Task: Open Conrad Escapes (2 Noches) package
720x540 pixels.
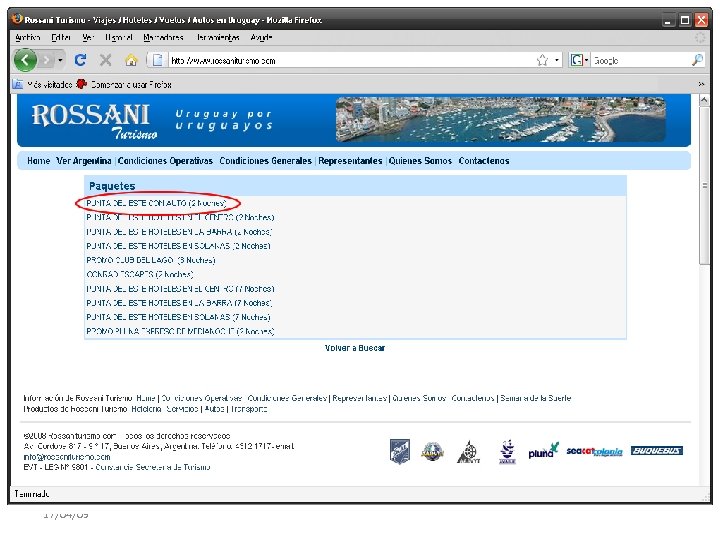Action: pyautogui.click(x=140, y=274)
